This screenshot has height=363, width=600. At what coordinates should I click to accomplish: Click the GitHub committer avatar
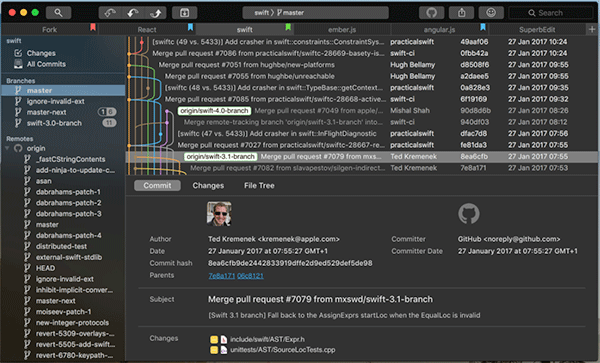click(x=469, y=214)
